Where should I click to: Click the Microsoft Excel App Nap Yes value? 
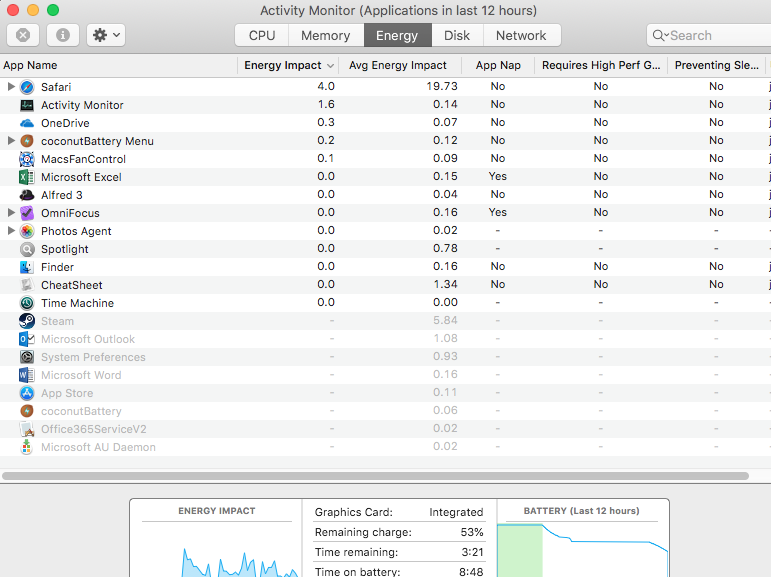point(498,177)
